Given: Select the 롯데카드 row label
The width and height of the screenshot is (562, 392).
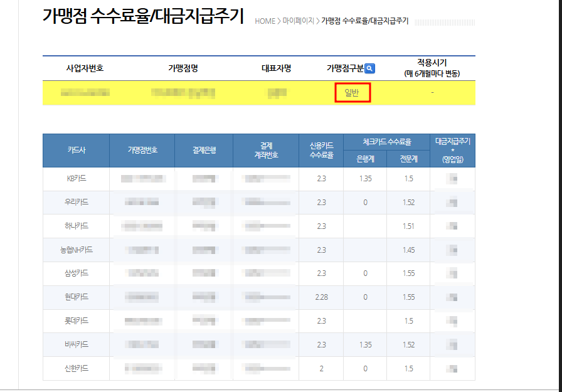Looking at the screenshot, I should tap(77, 320).
